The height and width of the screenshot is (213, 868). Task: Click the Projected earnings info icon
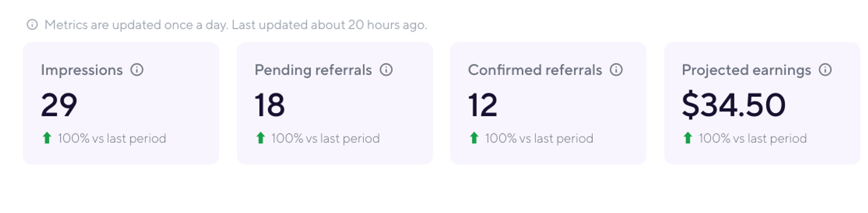click(x=825, y=70)
